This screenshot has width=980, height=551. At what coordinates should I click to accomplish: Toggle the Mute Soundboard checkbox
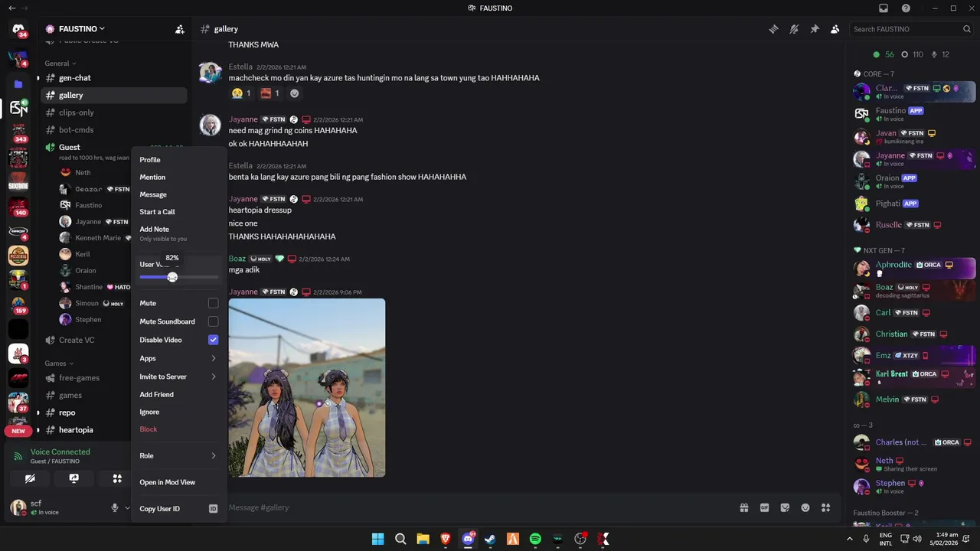pos(213,321)
